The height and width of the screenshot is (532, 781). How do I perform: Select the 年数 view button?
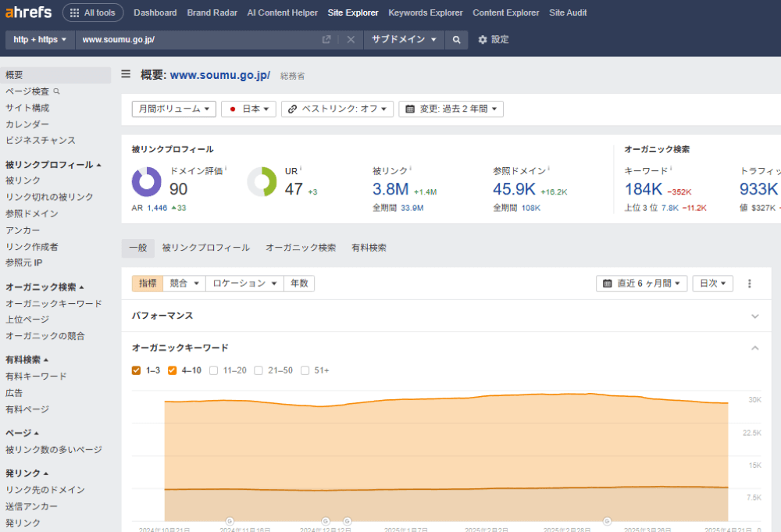tap(299, 284)
